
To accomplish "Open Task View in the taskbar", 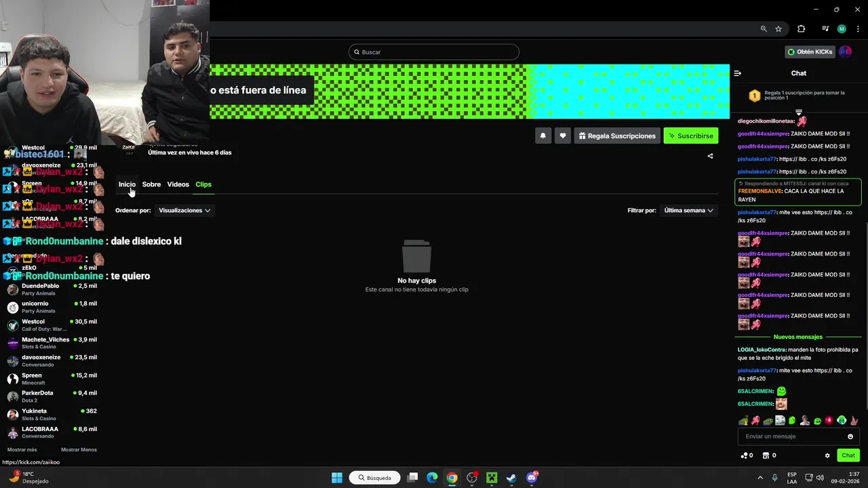I will click(412, 478).
